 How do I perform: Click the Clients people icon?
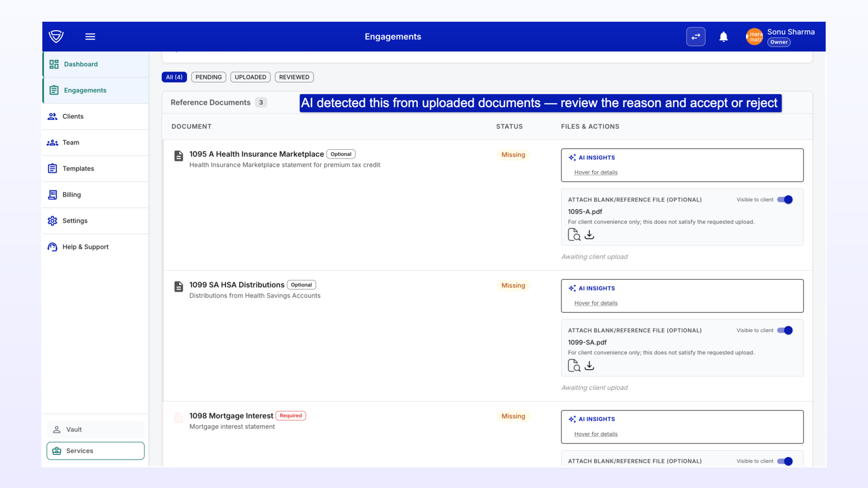click(53, 116)
